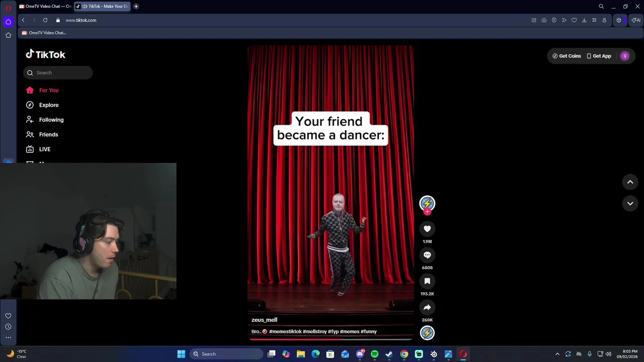
Task: Open Discord from the taskbar
Action: [x=360, y=354]
